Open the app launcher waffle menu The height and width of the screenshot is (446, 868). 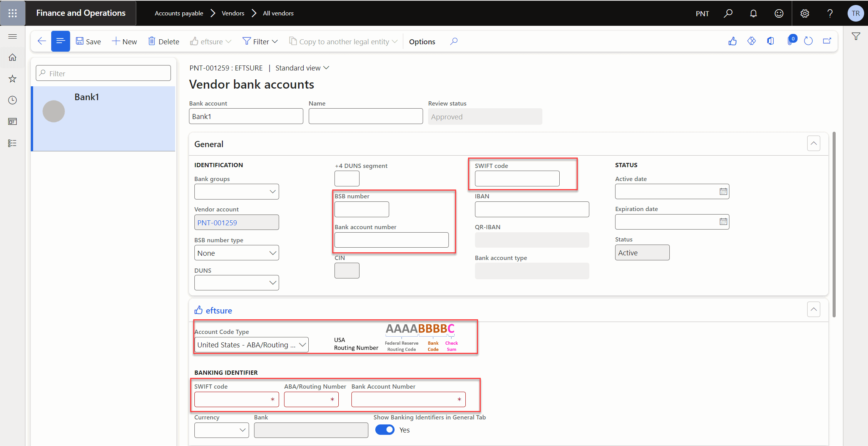[13, 13]
